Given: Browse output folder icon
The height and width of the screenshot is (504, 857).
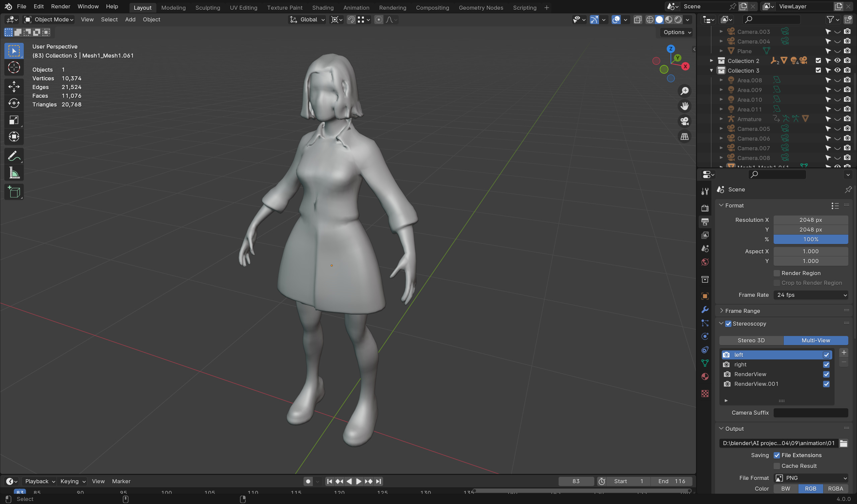Looking at the screenshot, I should (x=843, y=443).
